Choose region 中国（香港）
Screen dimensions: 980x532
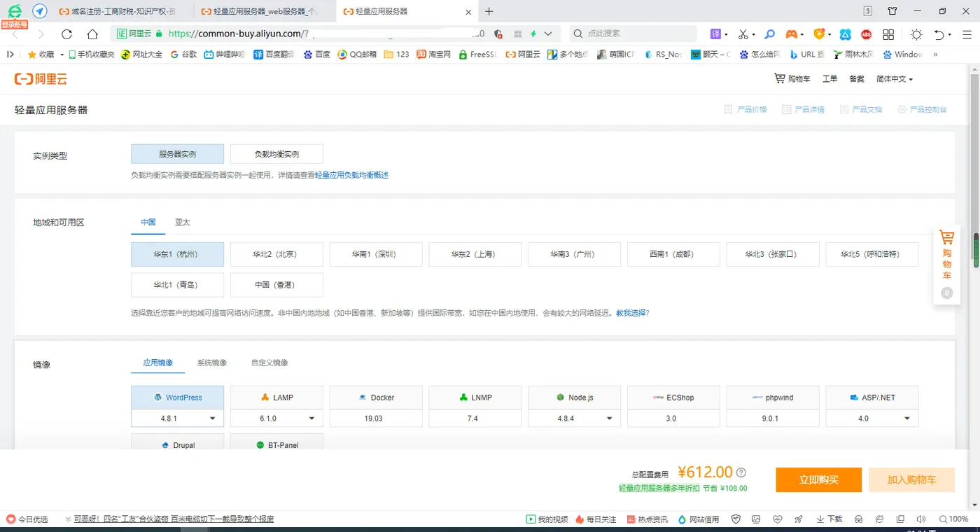click(x=276, y=285)
